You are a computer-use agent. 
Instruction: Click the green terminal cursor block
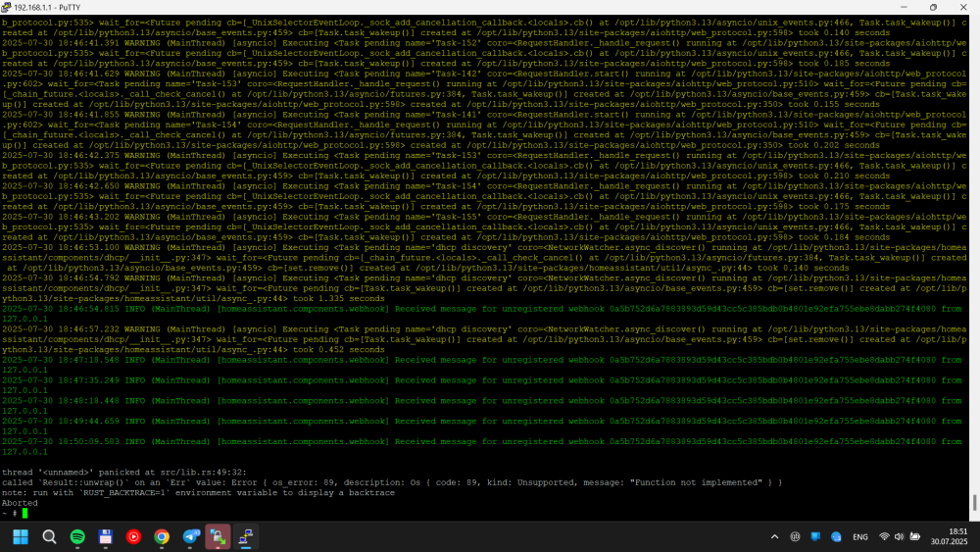click(x=25, y=513)
